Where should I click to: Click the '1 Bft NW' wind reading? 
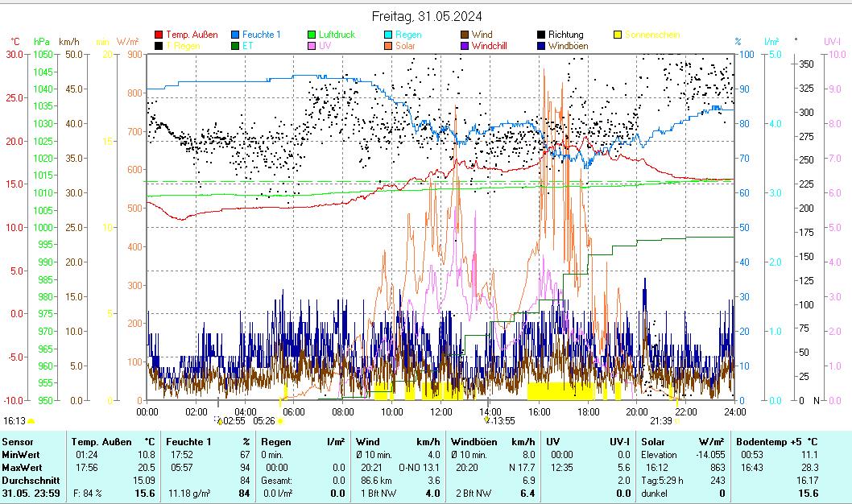[378, 494]
